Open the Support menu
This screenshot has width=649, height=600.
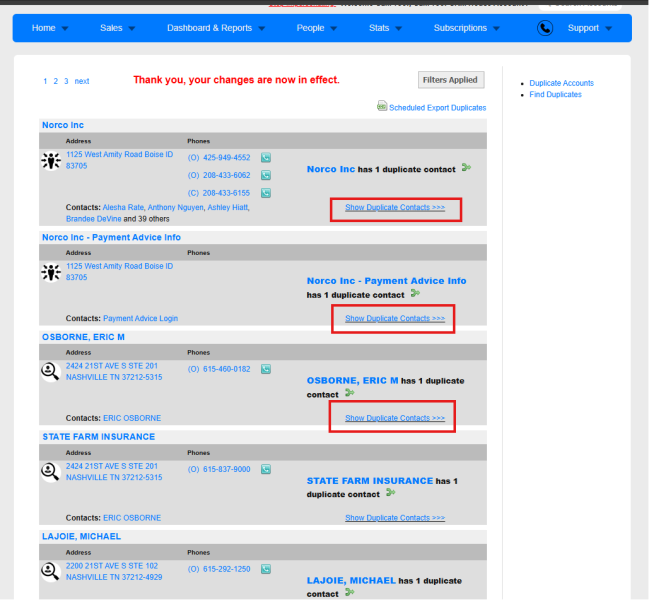[583, 28]
